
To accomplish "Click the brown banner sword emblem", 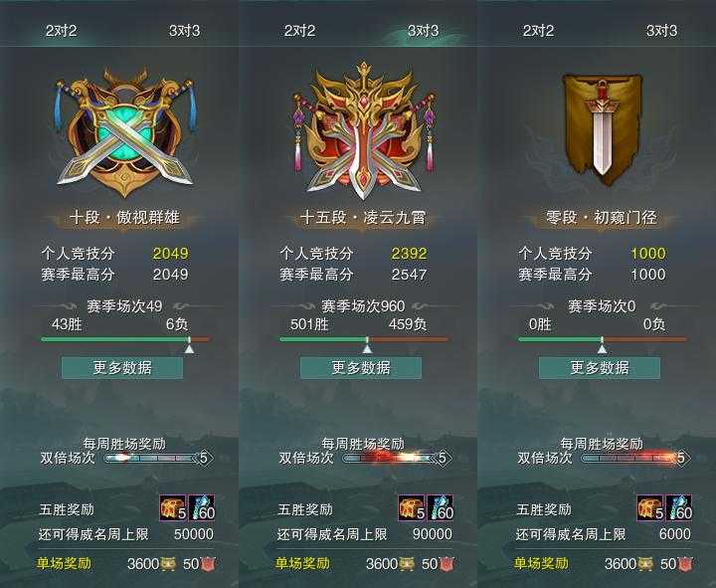I will coord(602,129).
